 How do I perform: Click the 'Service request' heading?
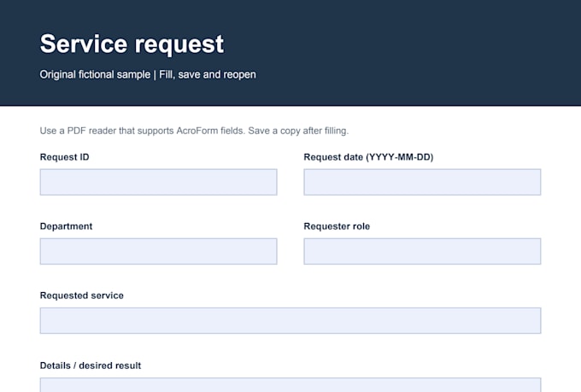pos(132,44)
